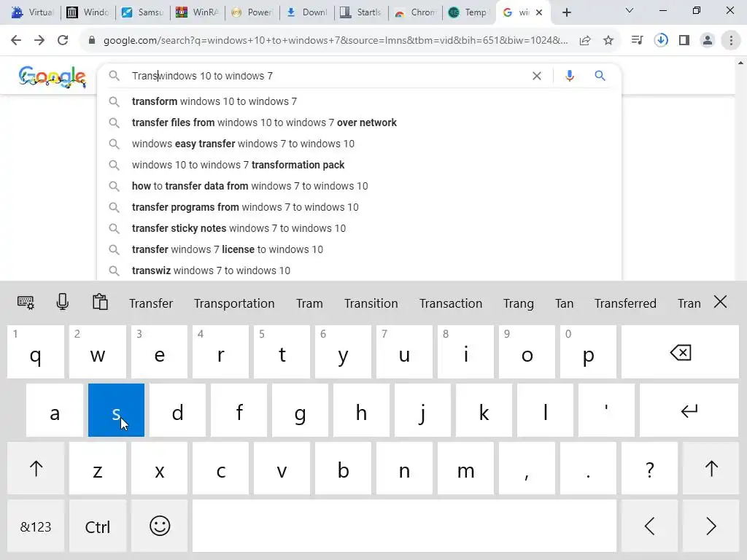The height and width of the screenshot is (560, 747).
Task: Open the Chrome downloads icon
Action: [661, 41]
